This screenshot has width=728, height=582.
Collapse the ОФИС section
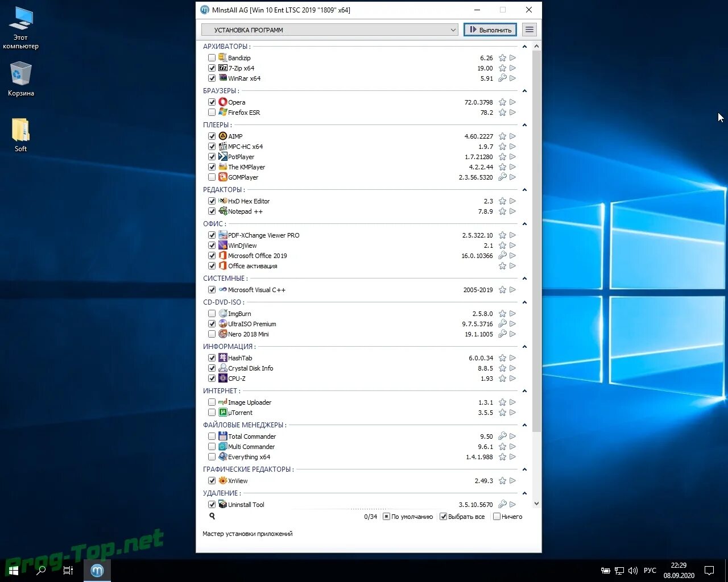click(524, 224)
